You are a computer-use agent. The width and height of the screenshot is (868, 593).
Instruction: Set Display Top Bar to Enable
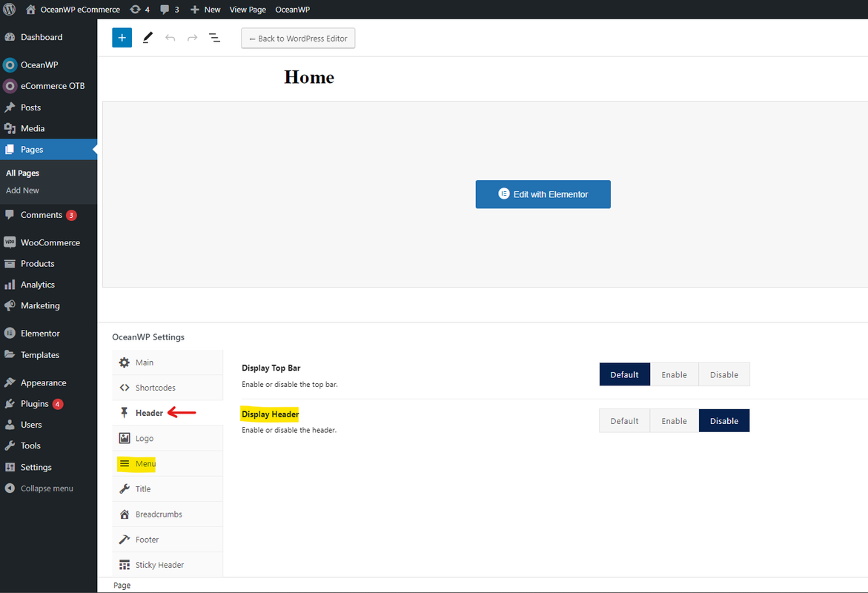pos(675,375)
